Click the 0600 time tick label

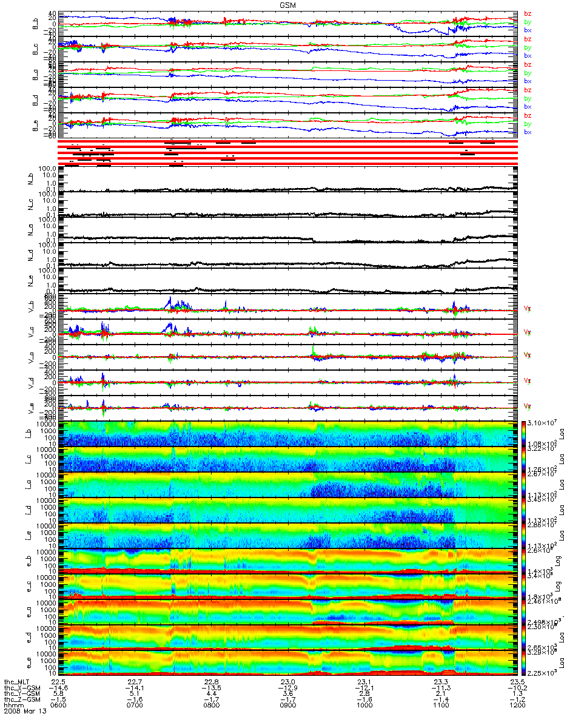click(x=58, y=706)
